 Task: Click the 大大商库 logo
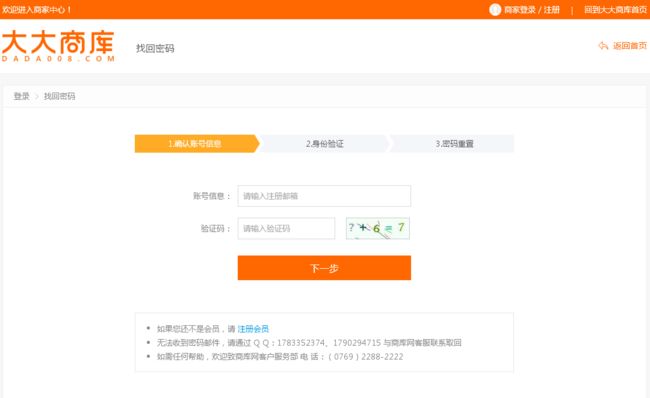(58, 46)
